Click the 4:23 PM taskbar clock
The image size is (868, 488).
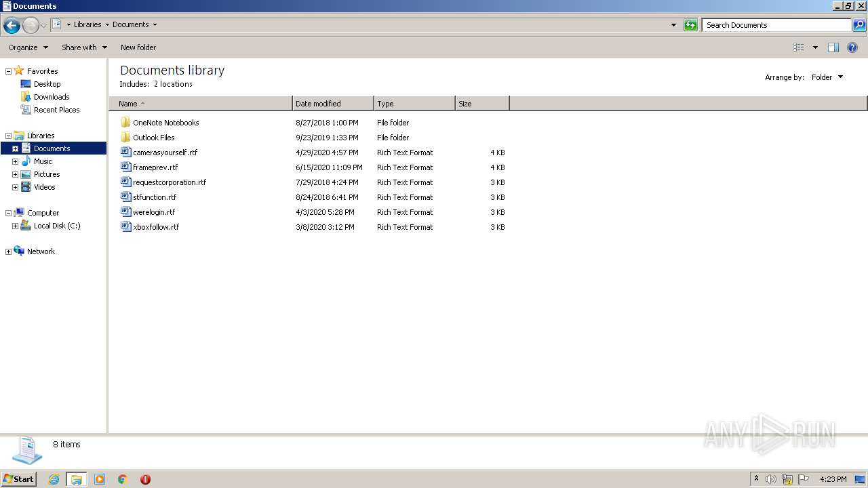click(833, 479)
